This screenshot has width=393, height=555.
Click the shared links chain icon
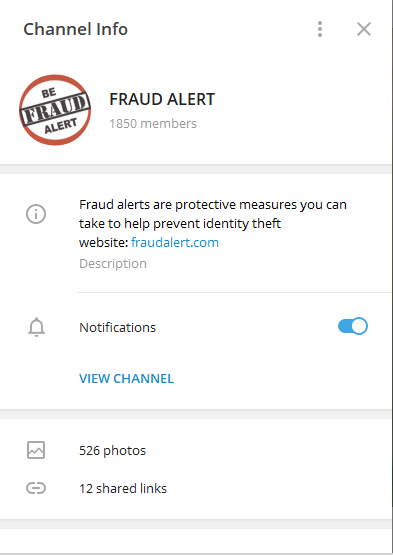pos(36,488)
